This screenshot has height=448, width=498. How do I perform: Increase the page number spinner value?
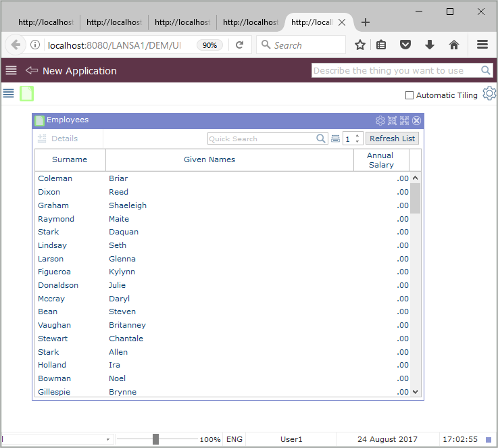(358, 135)
